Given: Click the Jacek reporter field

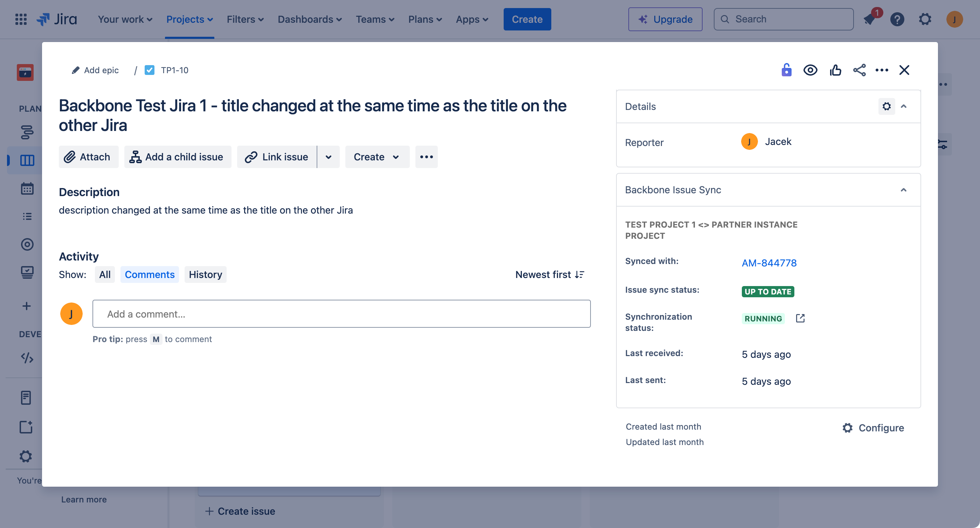Looking at the screenshot, I should (766, 141).
